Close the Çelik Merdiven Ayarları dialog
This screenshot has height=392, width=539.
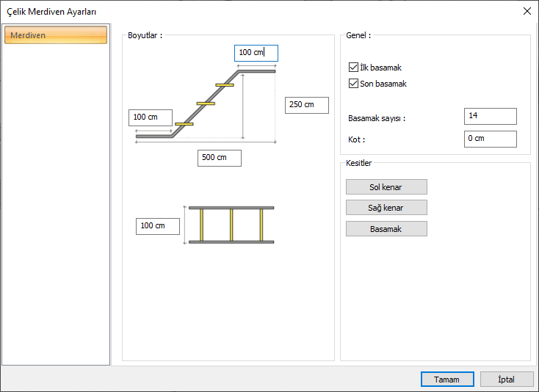pos(526,11)
